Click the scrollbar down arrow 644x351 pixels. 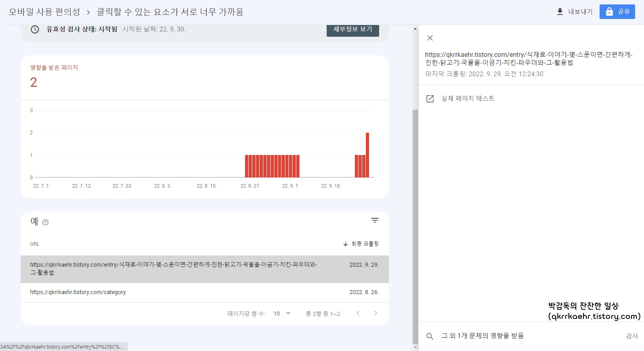415,347
